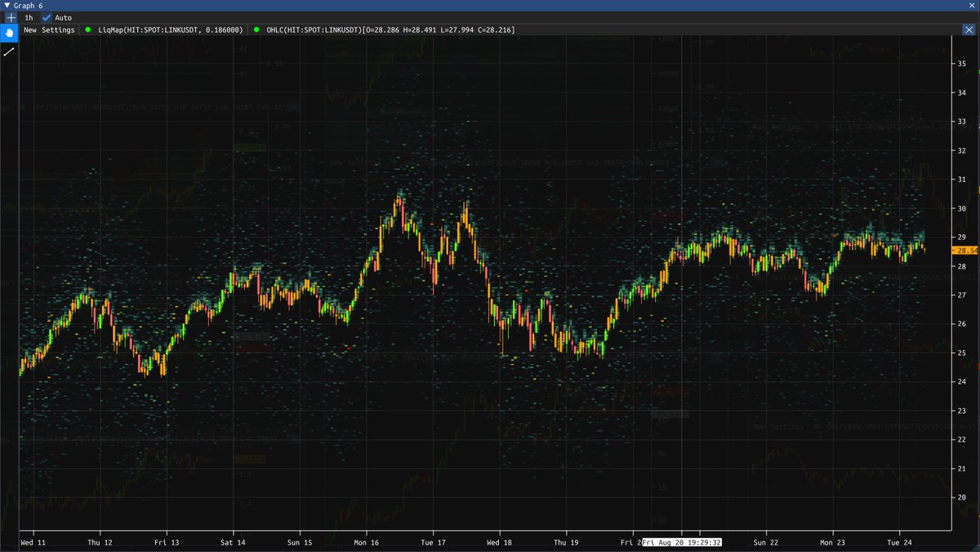This screenshot has width=980, height=552.
Task: Toggle LiqMap series green visibility dot
Action: pyautogui.click(x=89, y=29)
